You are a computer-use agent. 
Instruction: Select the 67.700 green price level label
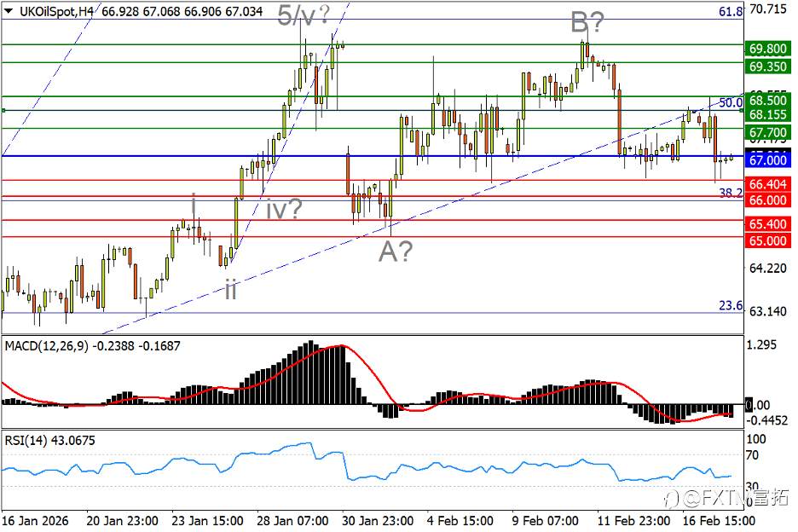(768, 133)
